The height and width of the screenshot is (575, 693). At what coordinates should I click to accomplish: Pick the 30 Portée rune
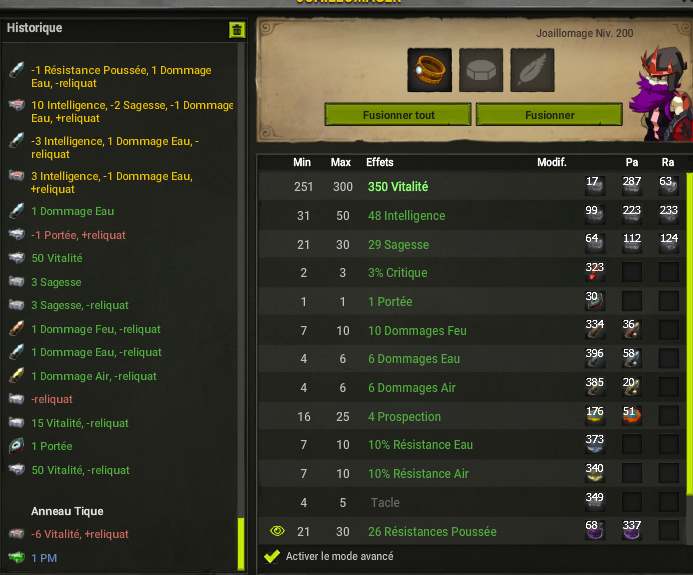coord(595,301)
